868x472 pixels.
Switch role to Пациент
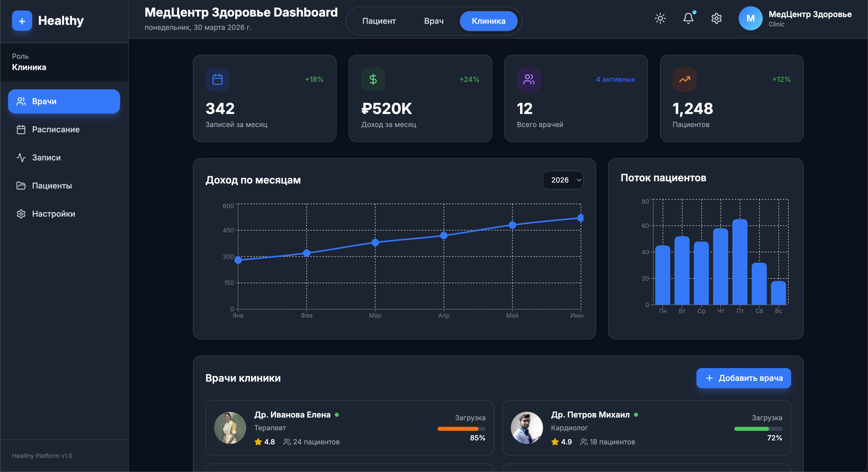click(379, 21)
